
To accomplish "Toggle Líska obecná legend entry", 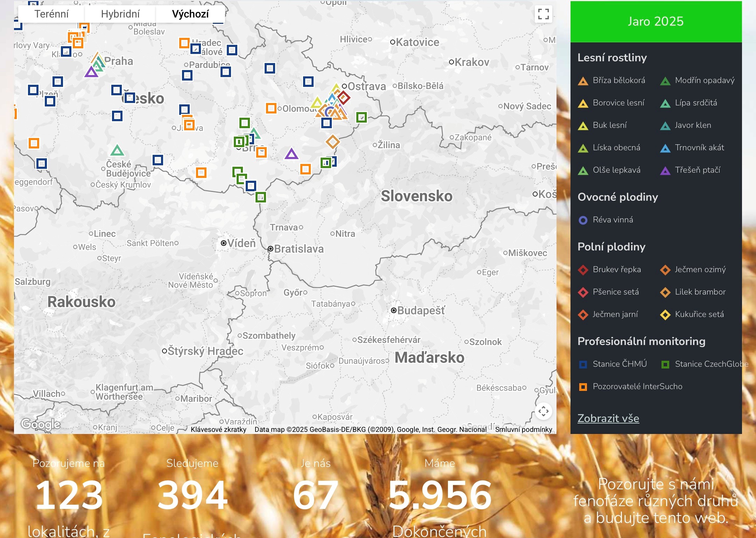I will pyautogui.click(x=609, y=148).
